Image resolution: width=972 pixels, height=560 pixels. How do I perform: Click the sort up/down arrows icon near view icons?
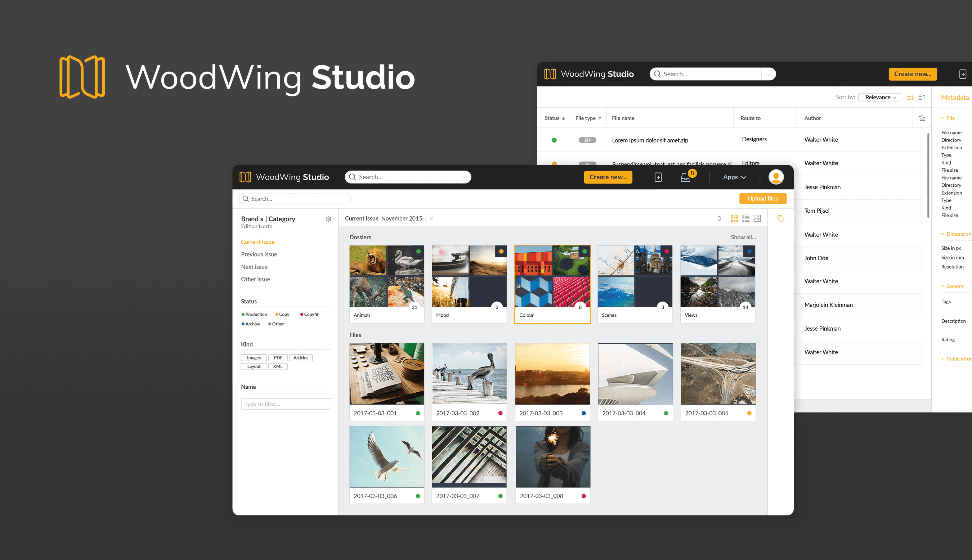(719, 218)
